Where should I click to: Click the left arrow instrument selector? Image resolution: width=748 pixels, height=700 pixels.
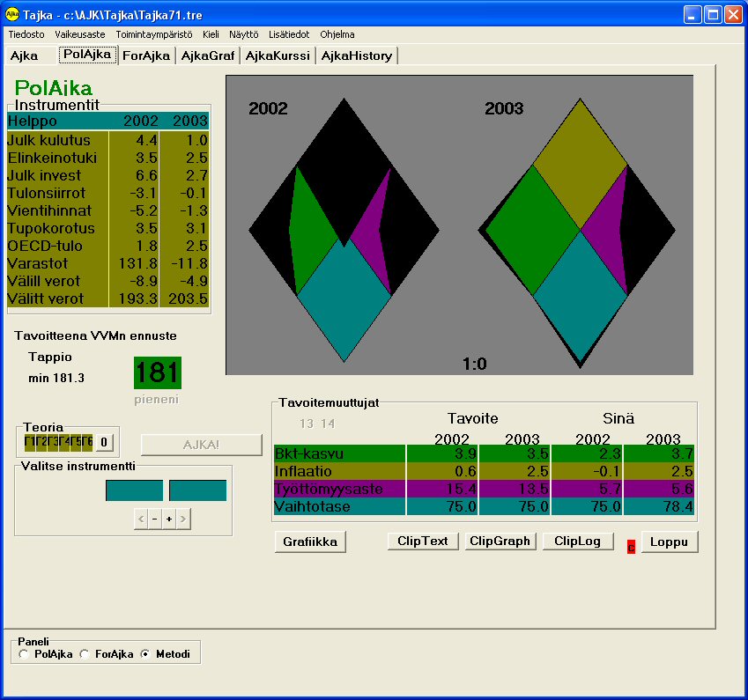[x=141, y=519]
